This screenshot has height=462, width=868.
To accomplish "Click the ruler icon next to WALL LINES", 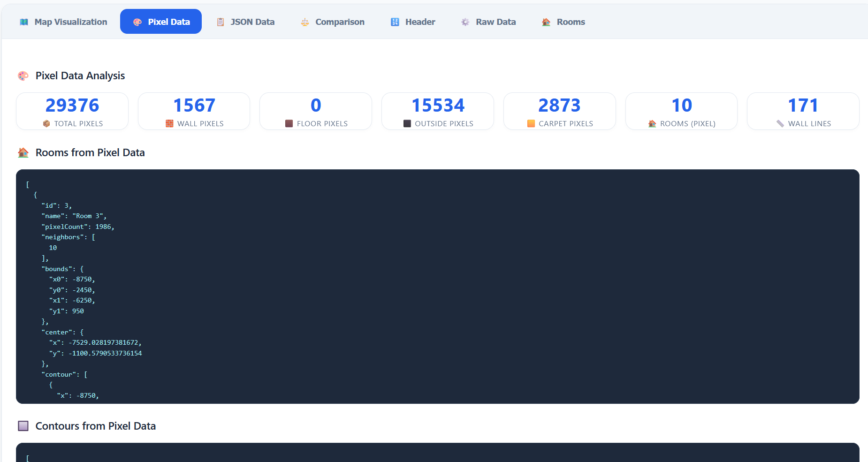I will (780, 124).
